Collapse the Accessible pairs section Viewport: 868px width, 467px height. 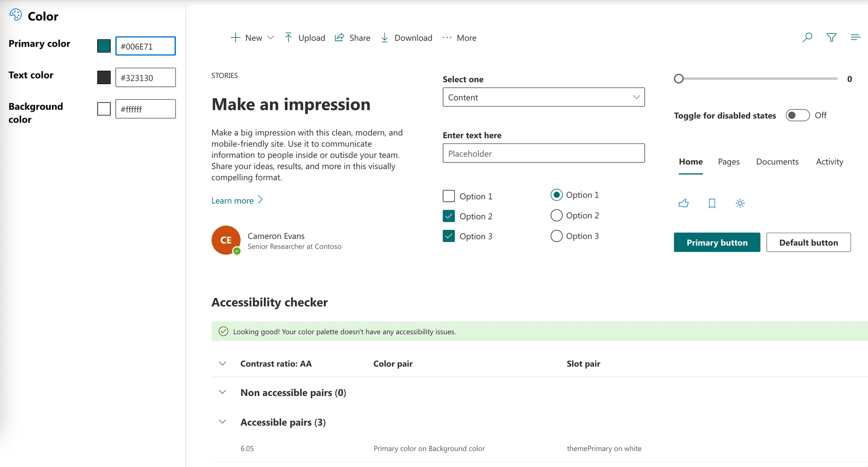tap(222, 421)
